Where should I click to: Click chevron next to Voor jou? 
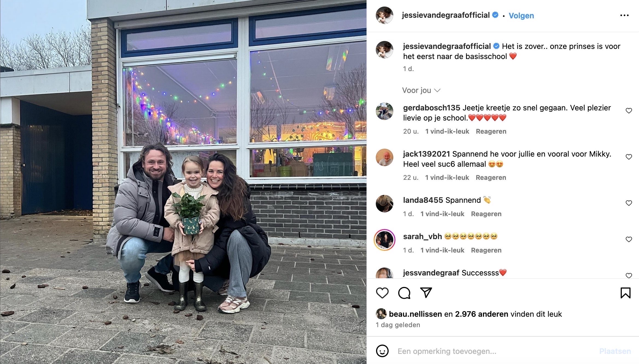pos(437,90)
